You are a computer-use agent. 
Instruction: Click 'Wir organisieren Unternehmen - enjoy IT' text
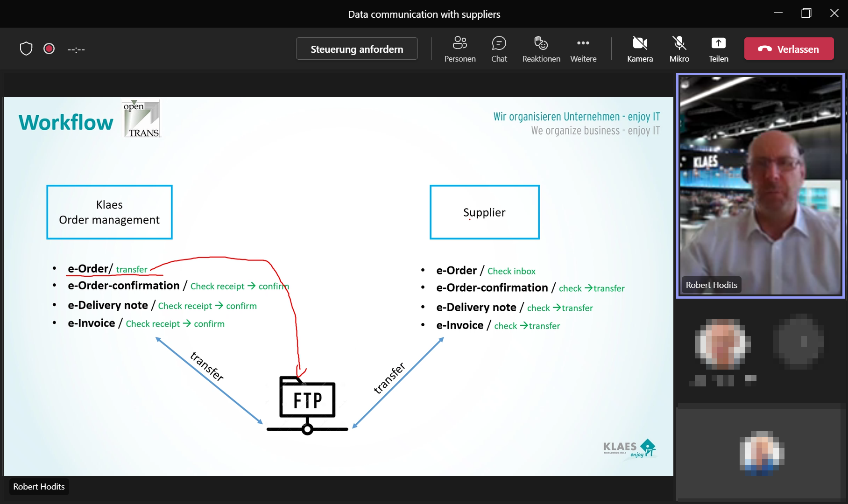click(577, 117)
